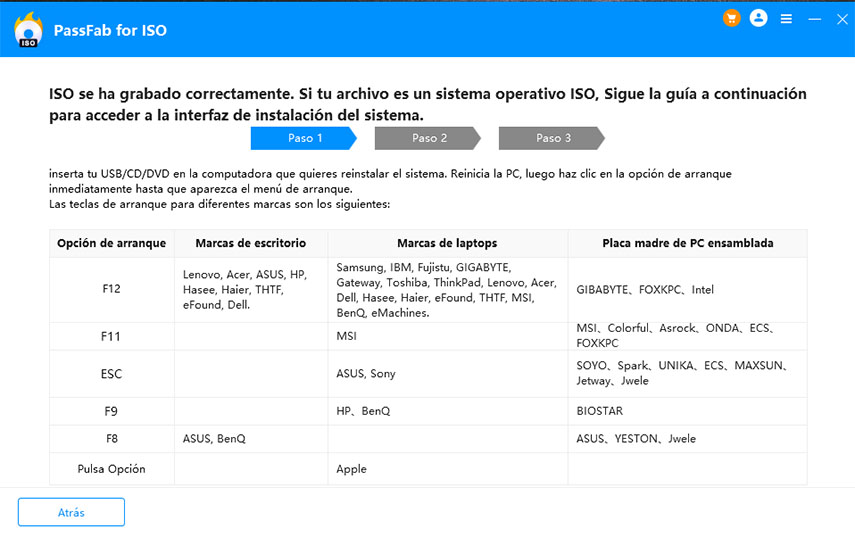Go back with the Atrás button
Viewport: 855px width, 537px height.
click(x=71, y=512)
